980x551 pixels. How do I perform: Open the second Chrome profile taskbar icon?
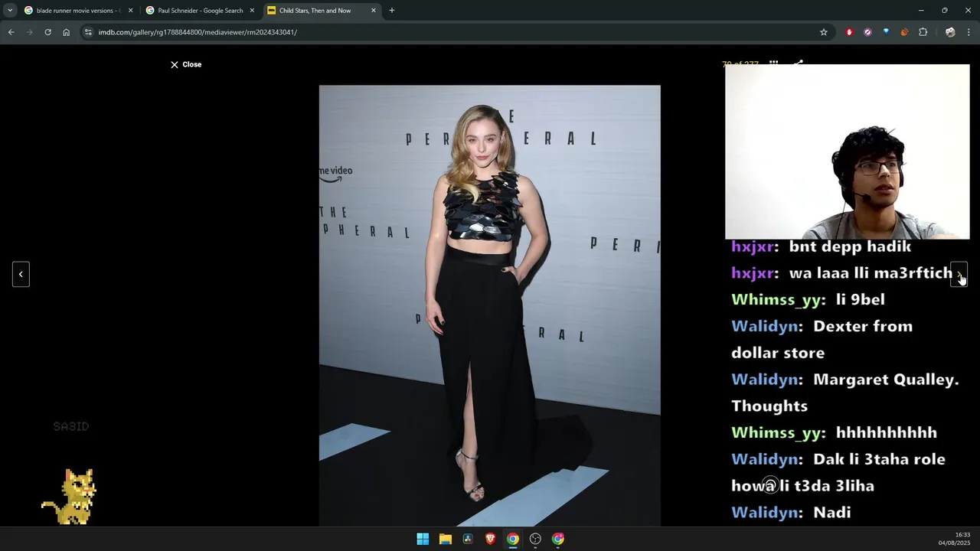click(x=558, y=539)
